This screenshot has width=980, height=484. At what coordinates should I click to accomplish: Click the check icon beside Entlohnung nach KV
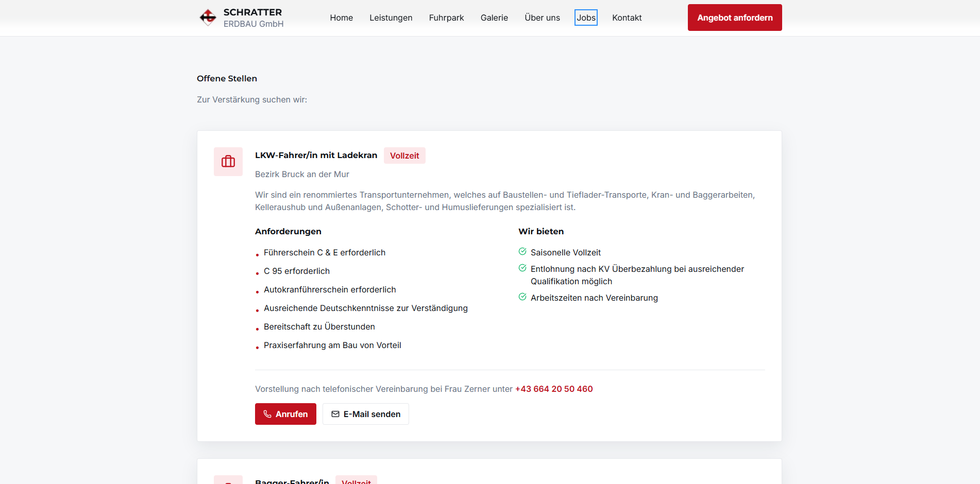(x=522, y=268)
